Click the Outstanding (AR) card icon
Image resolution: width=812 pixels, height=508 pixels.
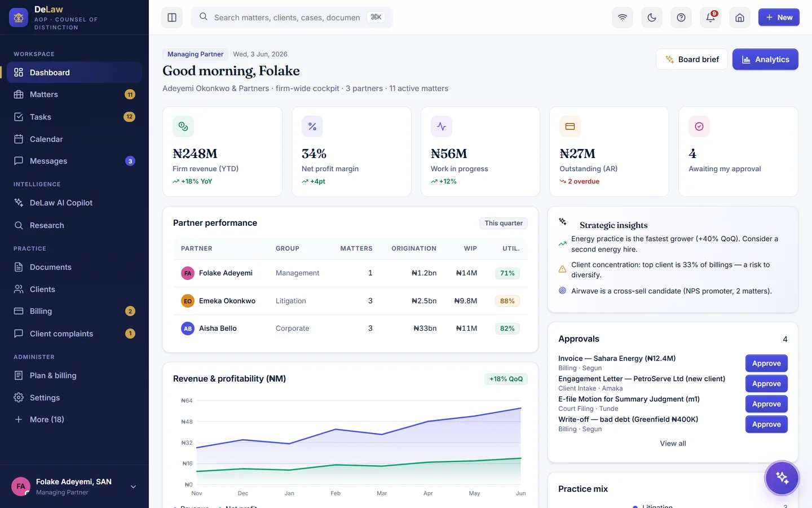[570, 126]
